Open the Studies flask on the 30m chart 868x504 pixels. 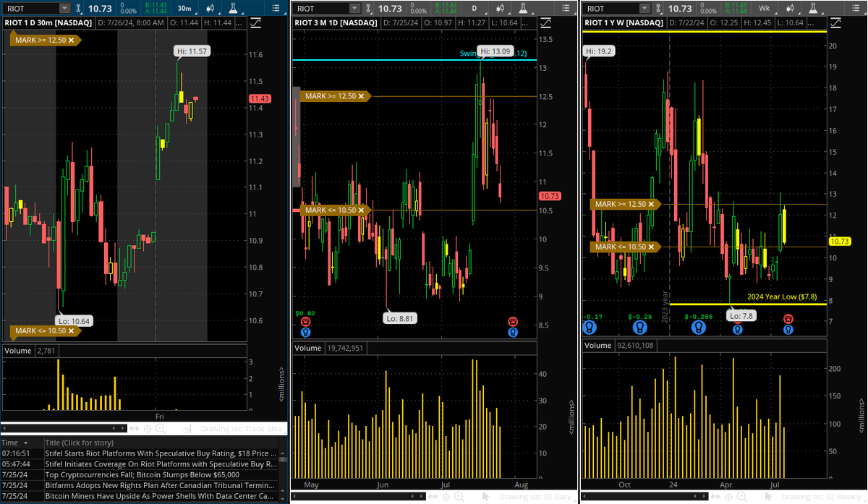233,9
